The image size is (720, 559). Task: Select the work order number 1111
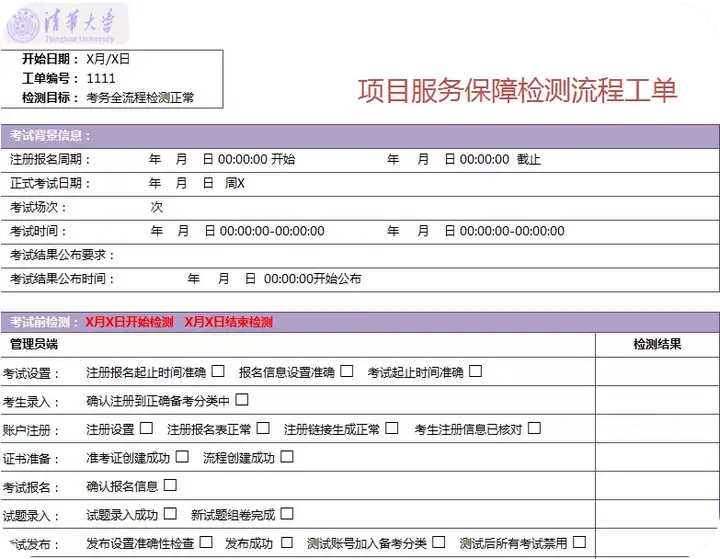coord(101,79)
